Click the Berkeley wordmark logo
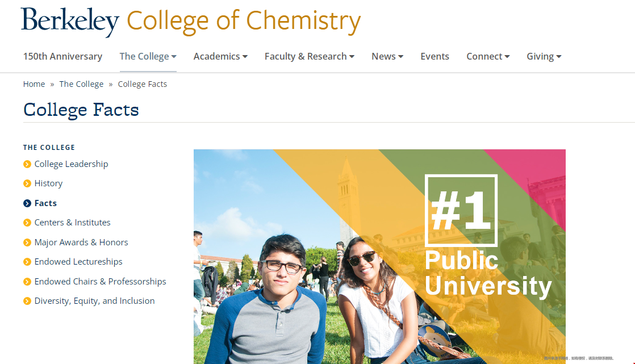The height and width of the screenshot is (364, 635). [70, 22]
